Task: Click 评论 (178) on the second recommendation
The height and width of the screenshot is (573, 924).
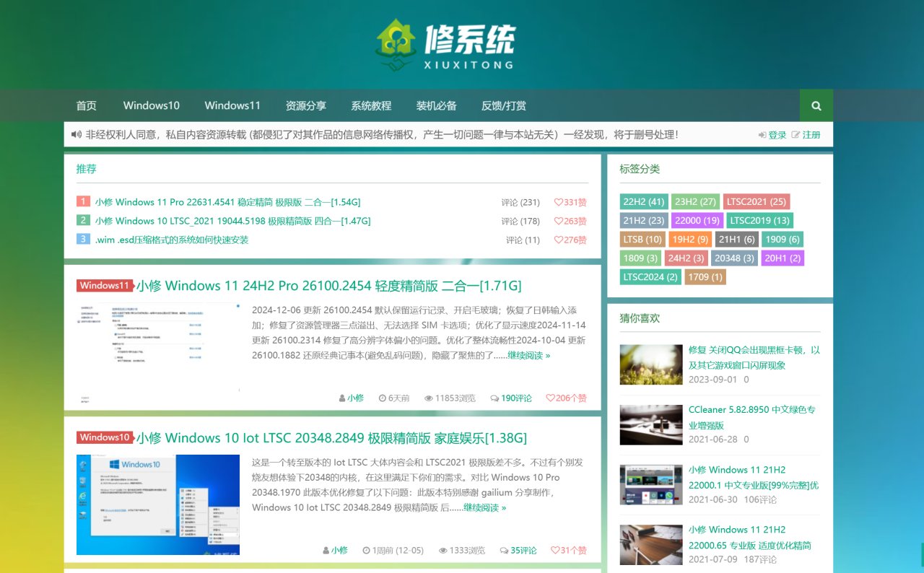Action: [x=520, y=221]
